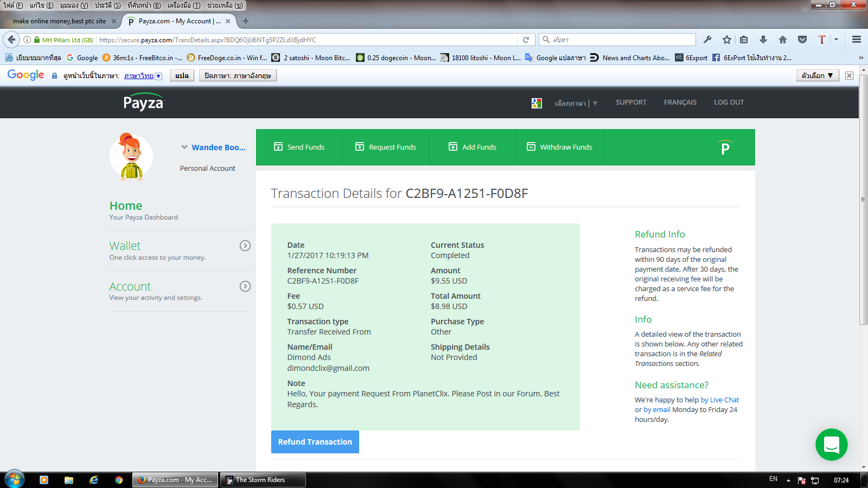The height and width of the screenshot is (488, 868).
Task: Click the user avatar picture
Action: (131, 156)
